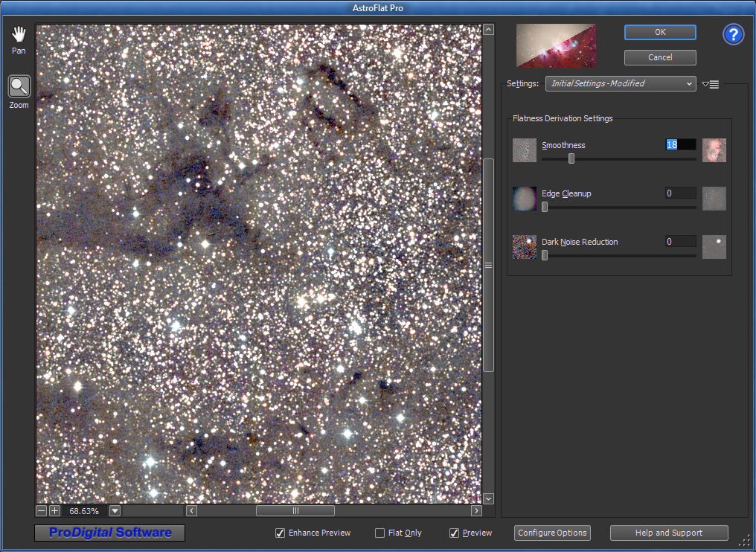The height and width of the screenshot is (552, 756).
Task: Click the horizontal preview scrollbar thumb
Action: click(295, 510)
